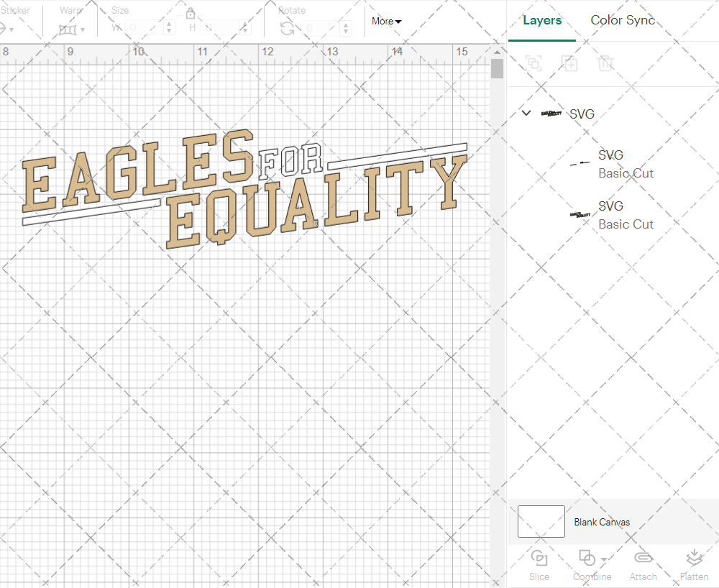
Task: Toggle the size aspect ratio lock
Action: click(191, 13)
